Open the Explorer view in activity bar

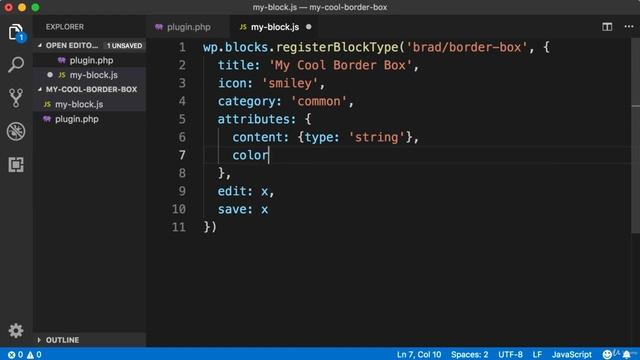[16, 32]
